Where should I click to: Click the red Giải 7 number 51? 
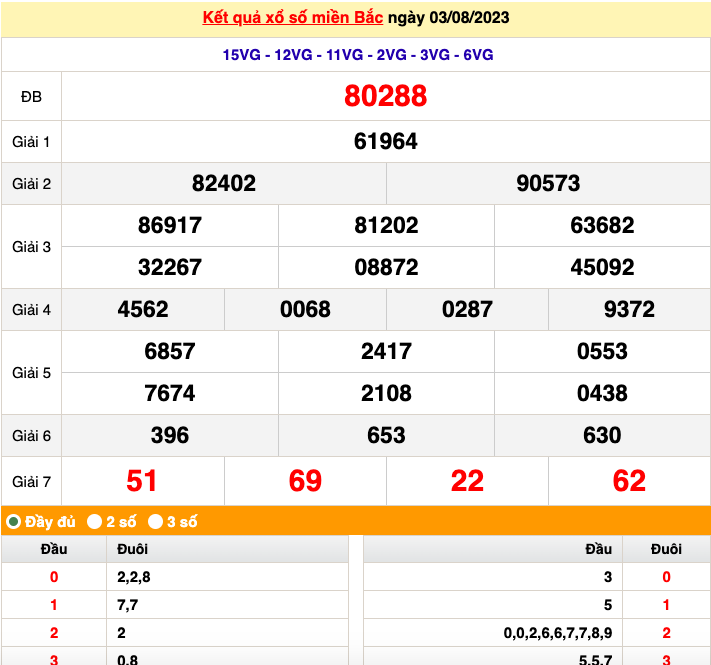pos(142,481)
